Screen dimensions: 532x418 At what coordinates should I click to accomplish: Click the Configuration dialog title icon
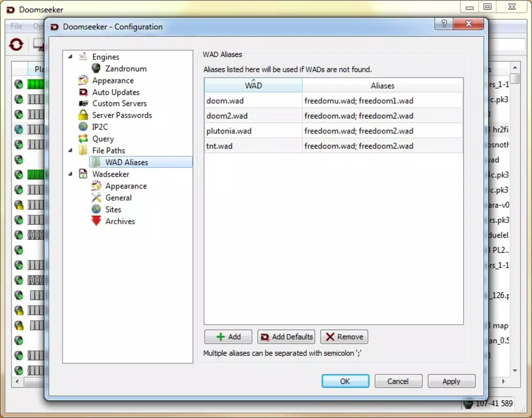coord(55,27)
